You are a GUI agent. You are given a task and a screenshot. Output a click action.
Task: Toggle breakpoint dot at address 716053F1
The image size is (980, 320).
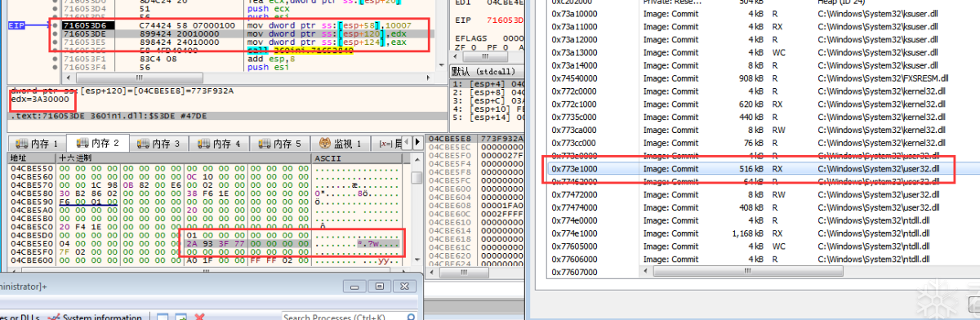55,59
